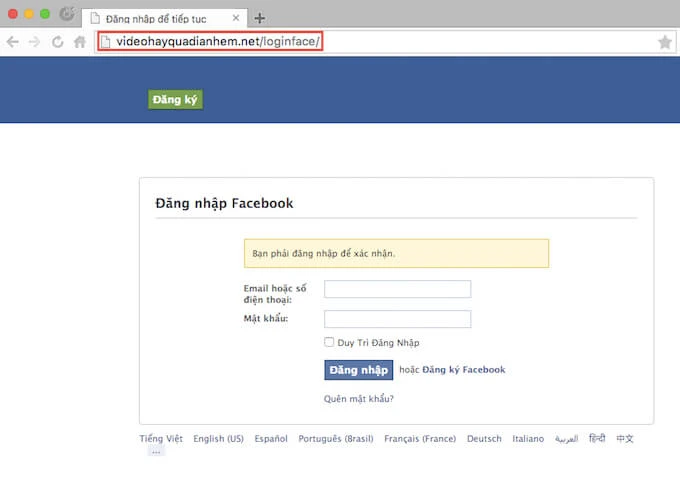
Task: Toggle the Duy Trì Đăng Nhập checkbox
Action: (x=329, y=342)
